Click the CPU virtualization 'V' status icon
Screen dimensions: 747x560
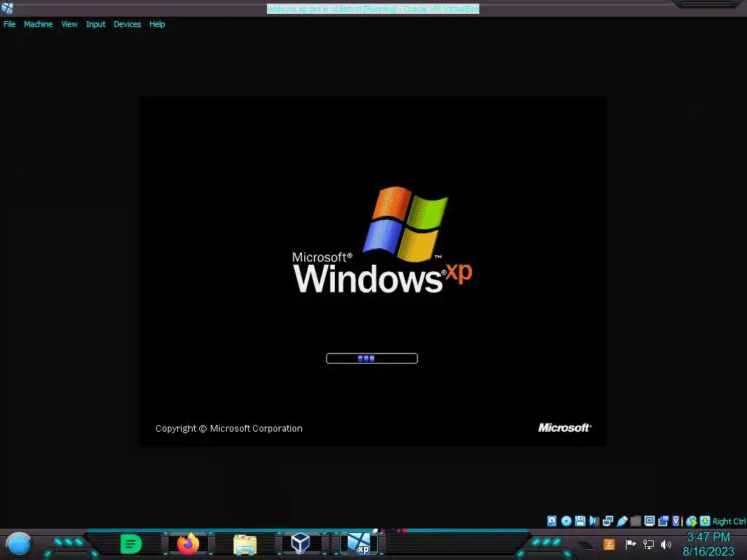click(676, 521)
